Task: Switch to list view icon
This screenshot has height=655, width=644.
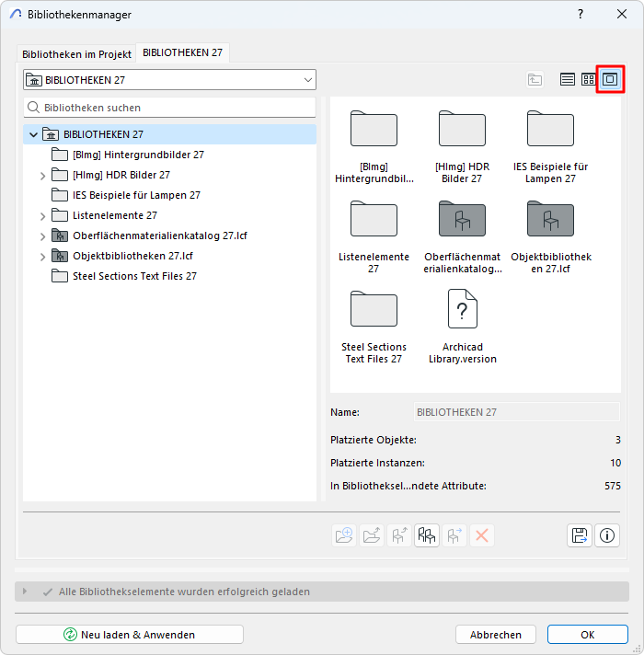Action: click(567, 79)
